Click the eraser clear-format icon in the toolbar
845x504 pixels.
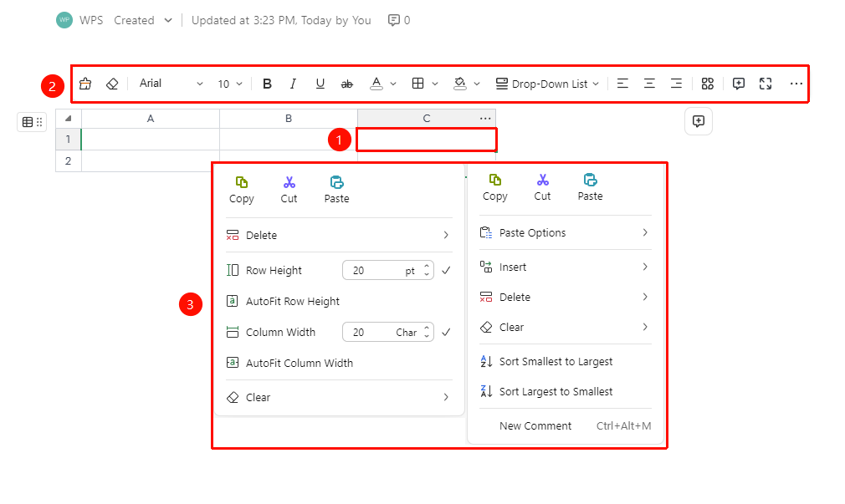(x=112, y=84)
